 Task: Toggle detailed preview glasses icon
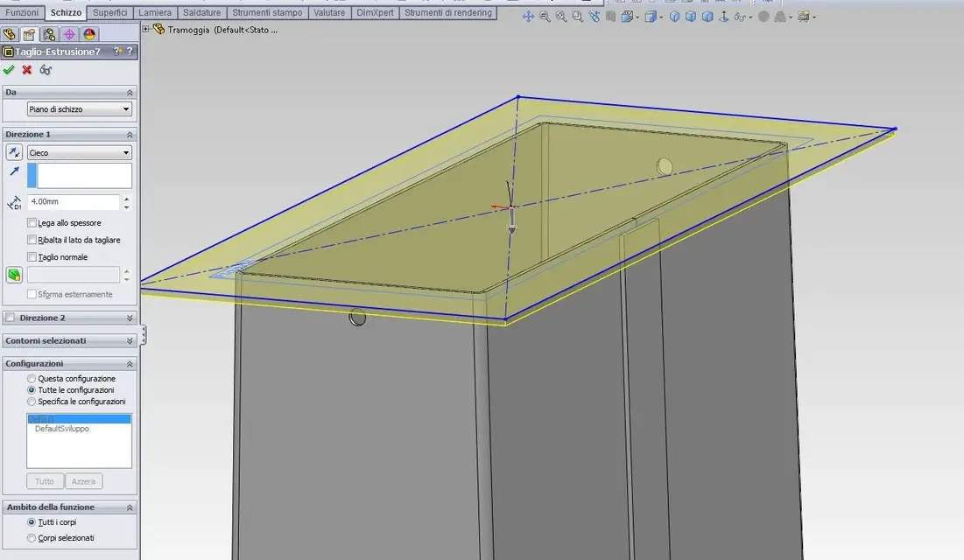click(x=46, y=70)
